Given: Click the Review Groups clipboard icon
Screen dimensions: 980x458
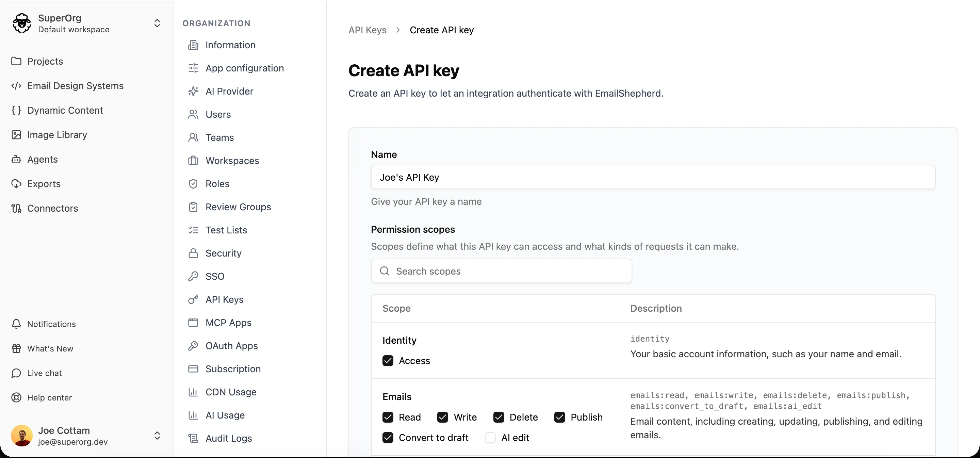Looking at the screenshot, I should 193,207.
